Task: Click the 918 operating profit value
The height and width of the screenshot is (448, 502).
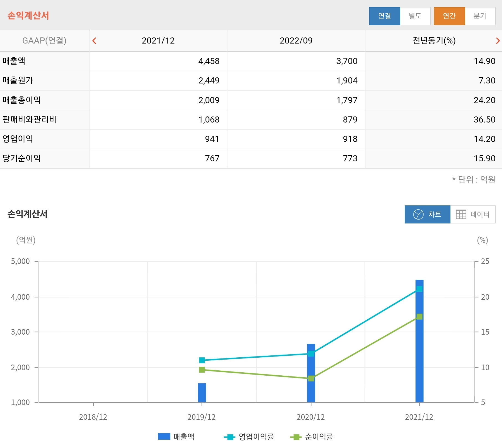Action: click(350, 139)
